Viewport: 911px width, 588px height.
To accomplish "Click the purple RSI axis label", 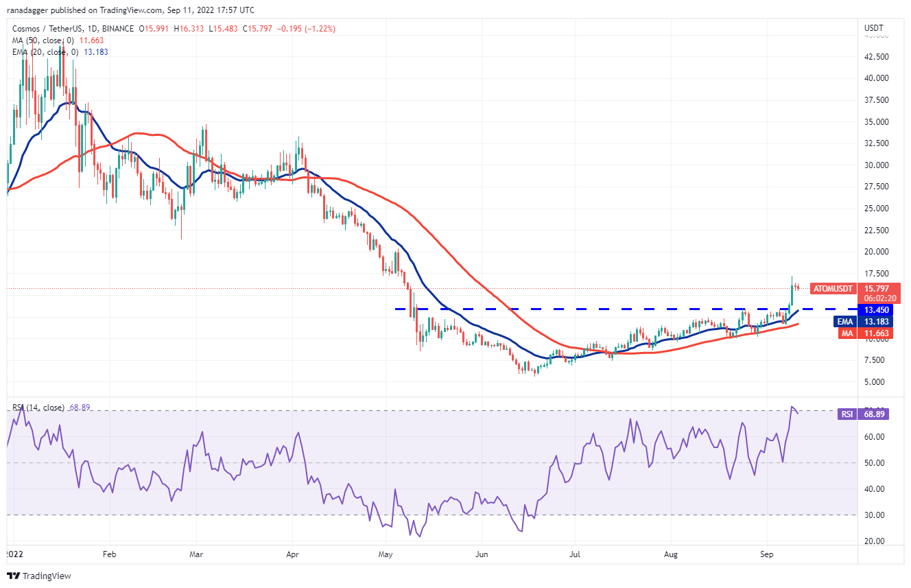I will (x=847, y=414).
